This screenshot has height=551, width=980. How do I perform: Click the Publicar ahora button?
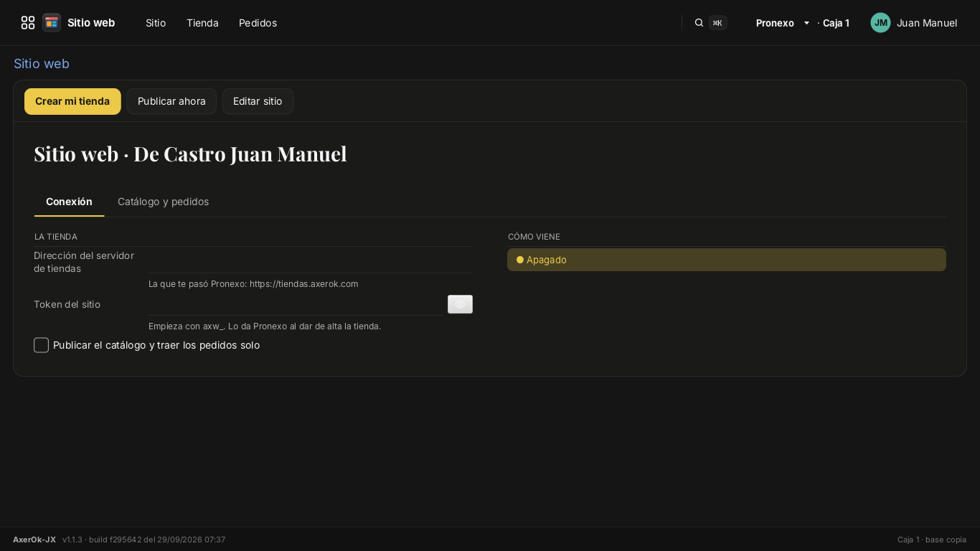(x=171, y=101)
